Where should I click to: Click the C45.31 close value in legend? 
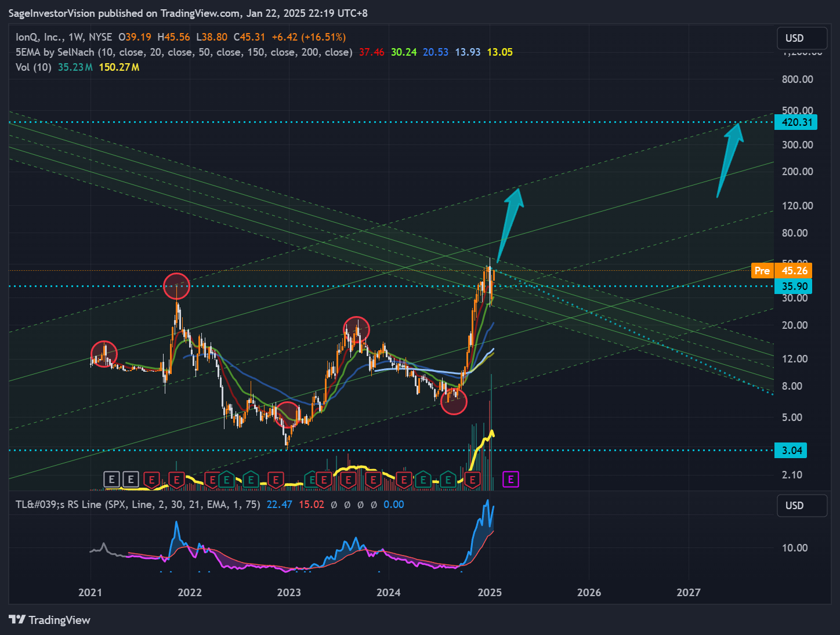[249, 37]
